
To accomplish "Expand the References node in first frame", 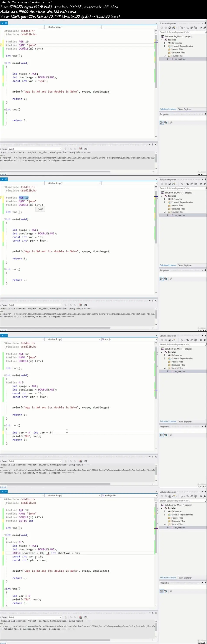I will click(x=164, y=43).
